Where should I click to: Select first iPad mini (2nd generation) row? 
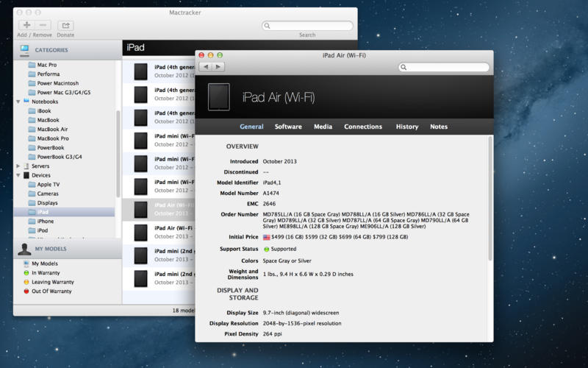coord(159,255)
